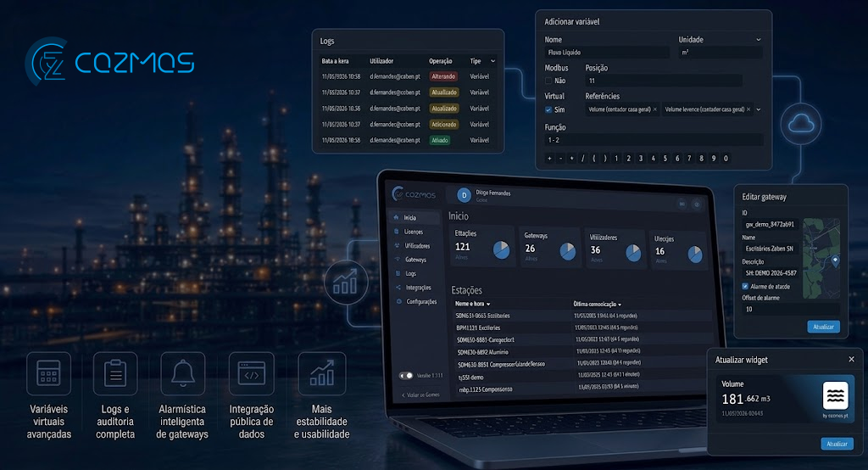
Task: Uncheck the Virtual 'Sim' checkbox
Action: click(548, 109)
